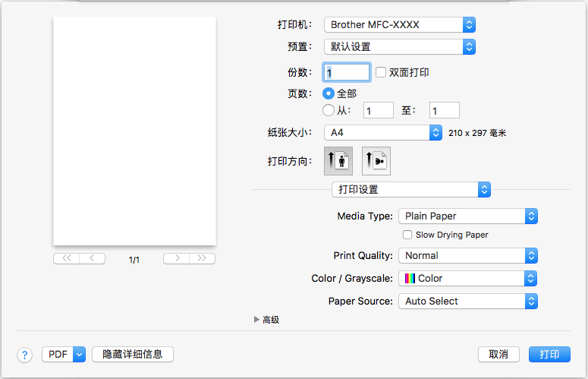The image size is (588, 379).
Task: Select 全部 pages radio button
Action: click(x=329, y=93)
